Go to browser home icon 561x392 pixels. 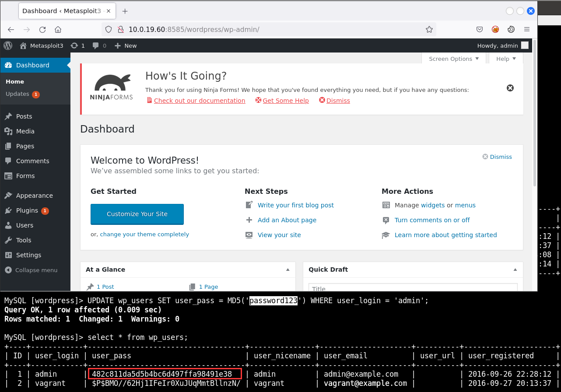pyautogui.click(x=58, y=29)
